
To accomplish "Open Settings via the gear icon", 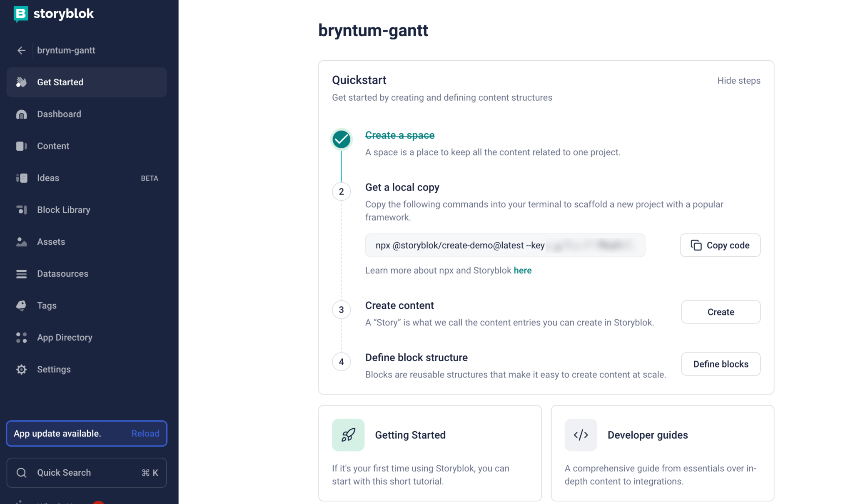I will coord(21,370).
